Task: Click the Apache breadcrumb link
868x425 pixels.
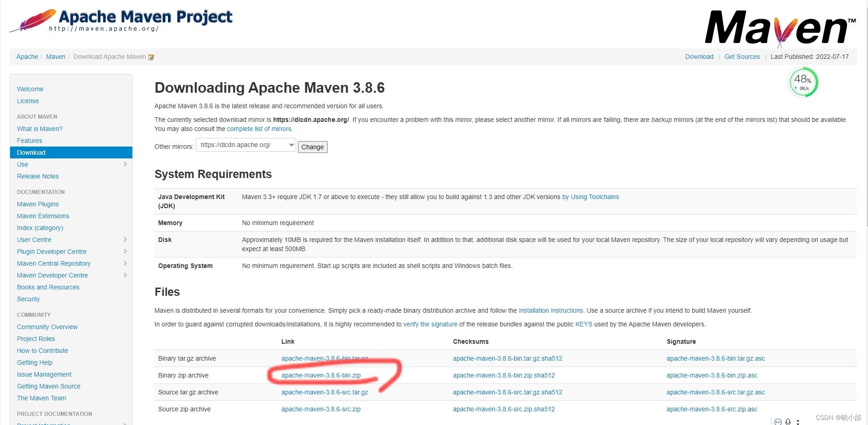Action: pyautogui.click(x=27, y=57)
